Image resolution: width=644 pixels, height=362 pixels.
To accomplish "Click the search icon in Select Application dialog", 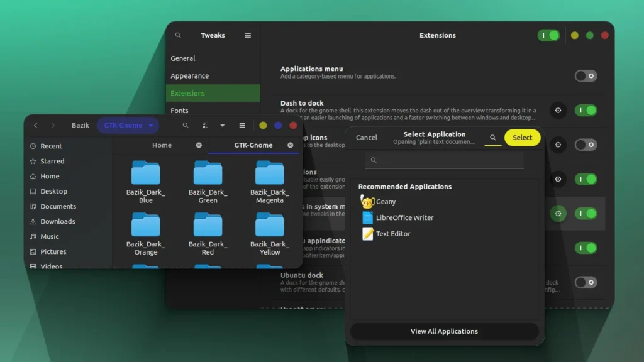I will pyautogui.click(x=493, y=138).
